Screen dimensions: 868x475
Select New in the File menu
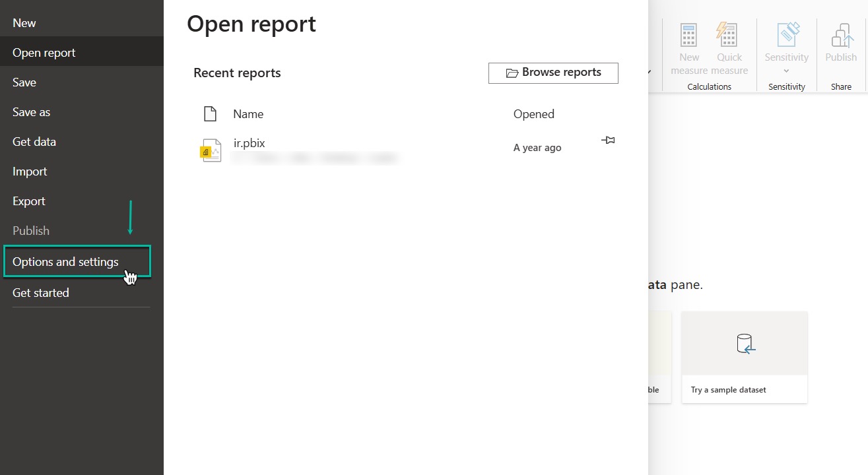24,23
